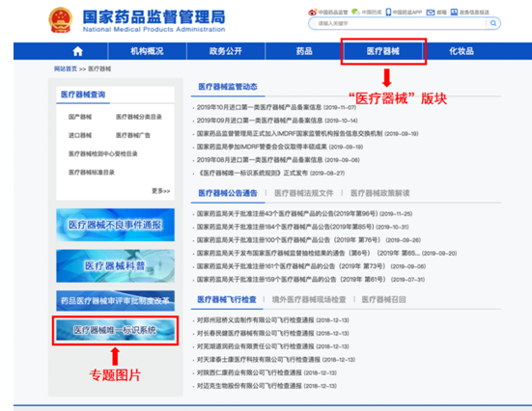
Task: Open the 医疗器械标准目录 link
Action: [92, 173]
